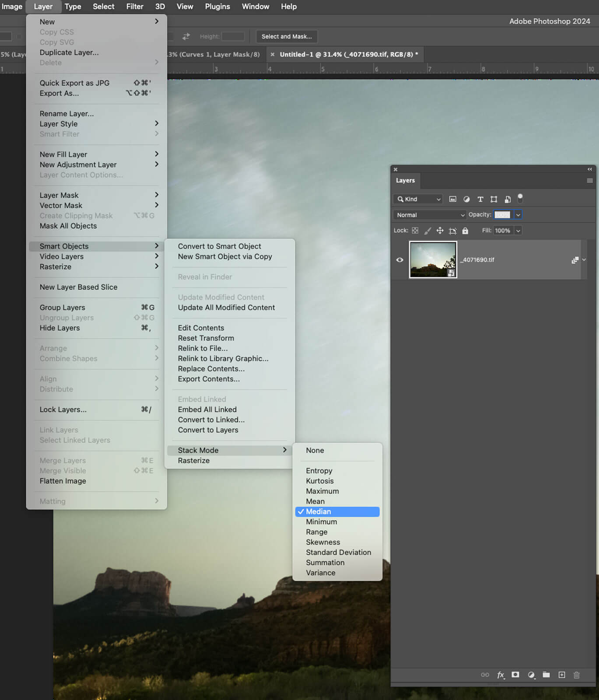
Task: Click the _4071690.tif layer thumbnail
Action: pyautogui.click(x=433, y=260)
